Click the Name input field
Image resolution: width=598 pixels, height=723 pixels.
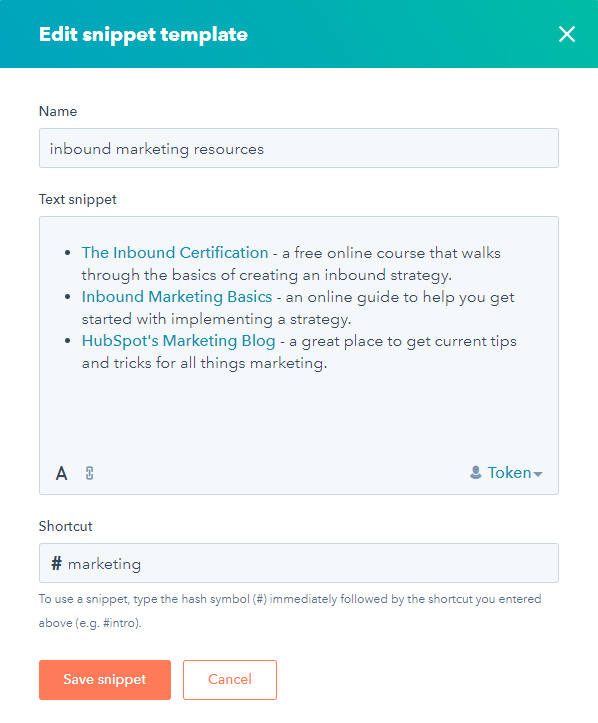pos(299,148)
